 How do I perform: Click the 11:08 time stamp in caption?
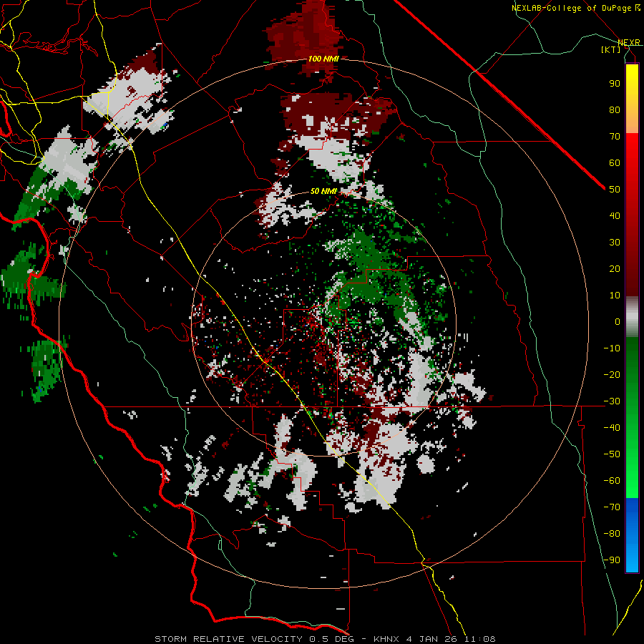coord(480,639)
